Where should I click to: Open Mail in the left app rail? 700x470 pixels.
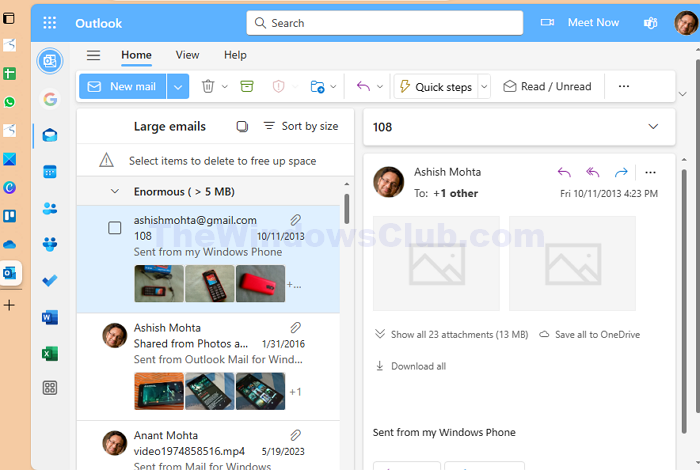point(50,135)
